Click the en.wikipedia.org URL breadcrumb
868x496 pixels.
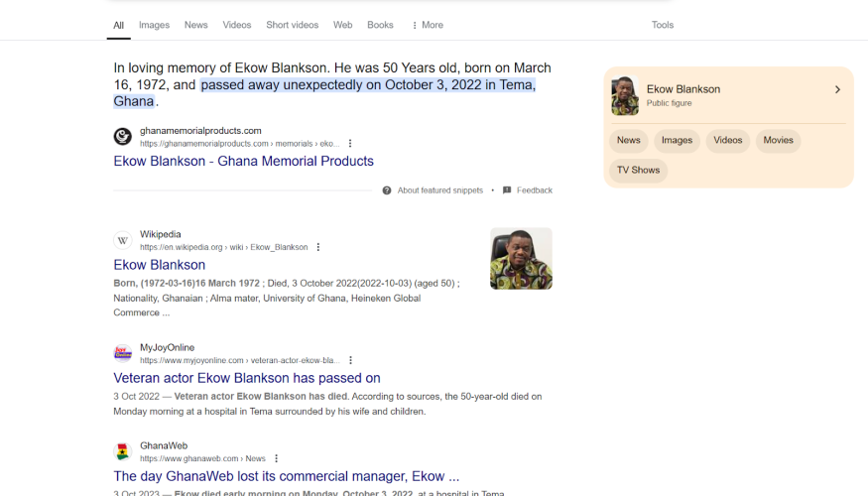click(x=223, y=247)
